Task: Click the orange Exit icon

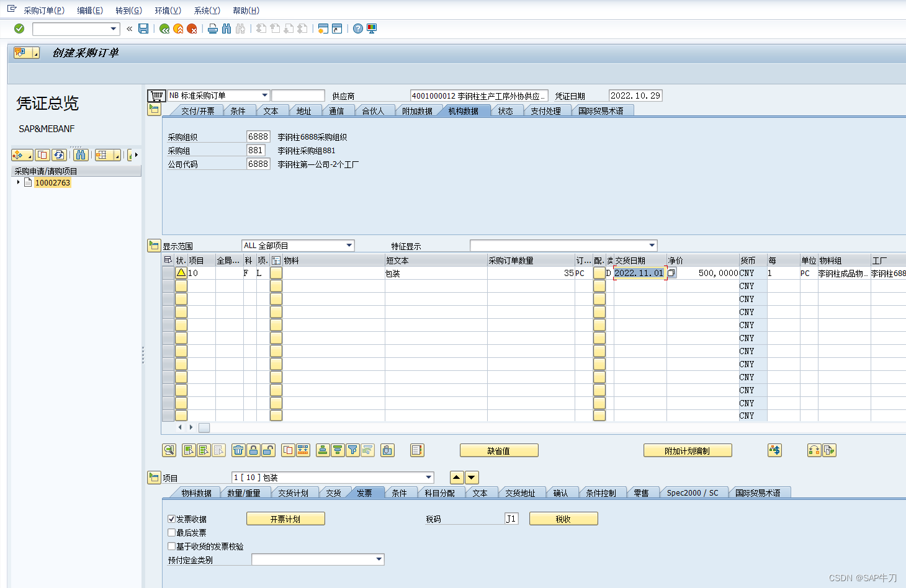Action: (178, 29)
